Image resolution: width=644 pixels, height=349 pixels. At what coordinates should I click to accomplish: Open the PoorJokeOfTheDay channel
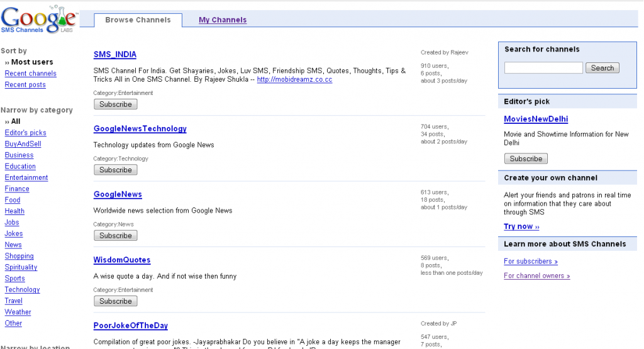pyautogui.click(x=131, y=326)
